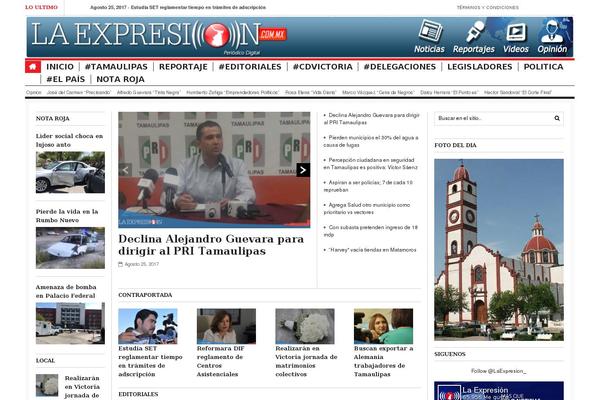Open the #DELEGACIONES menu section
The width and height of the screenshot is (600, 400).
[400, 67]
